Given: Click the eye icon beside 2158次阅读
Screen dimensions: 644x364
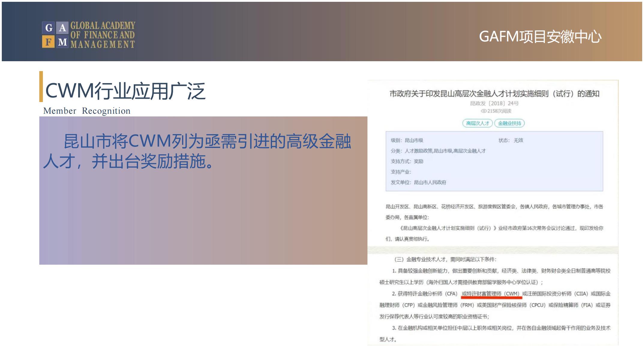Looking at the screenshot, I should coord(483,111).
